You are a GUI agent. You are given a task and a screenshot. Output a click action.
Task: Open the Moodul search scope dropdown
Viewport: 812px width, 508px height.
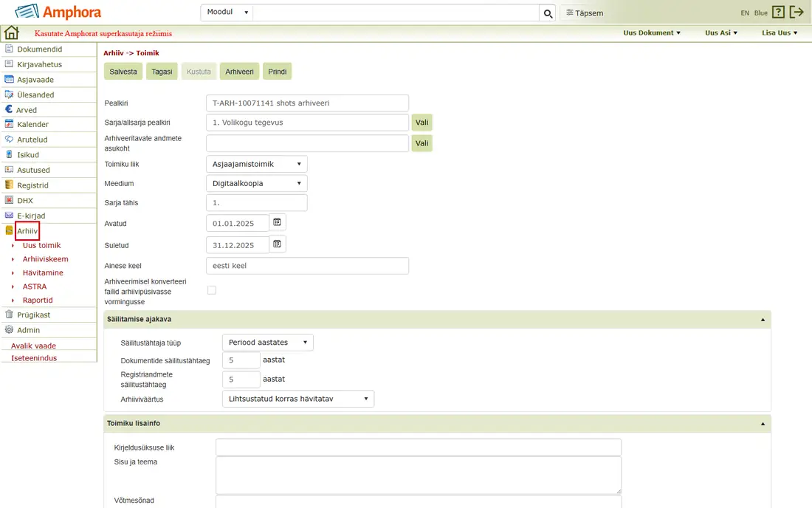pos(227,13)
